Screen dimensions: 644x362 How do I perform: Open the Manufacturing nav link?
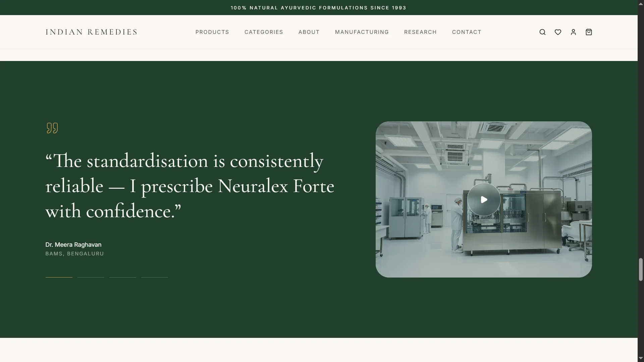(x=362, y=32)
